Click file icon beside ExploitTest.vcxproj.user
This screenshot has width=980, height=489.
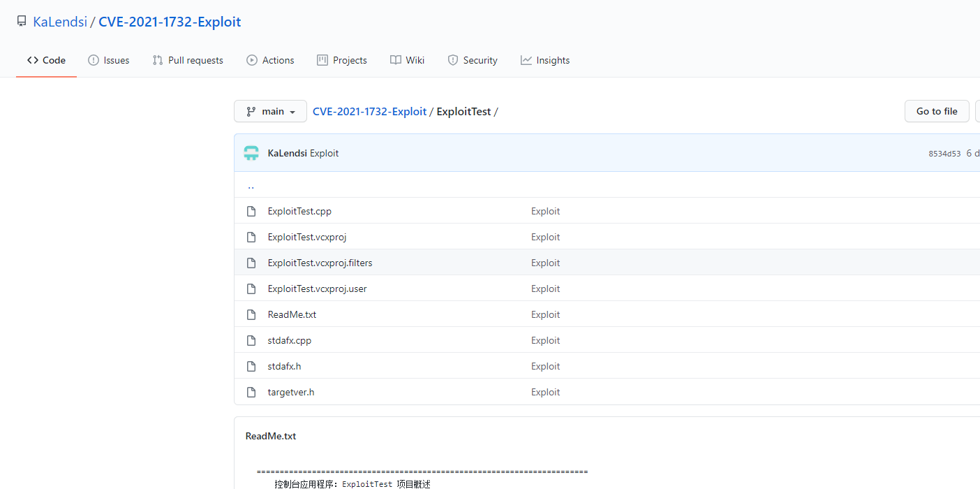pos(251,289)
